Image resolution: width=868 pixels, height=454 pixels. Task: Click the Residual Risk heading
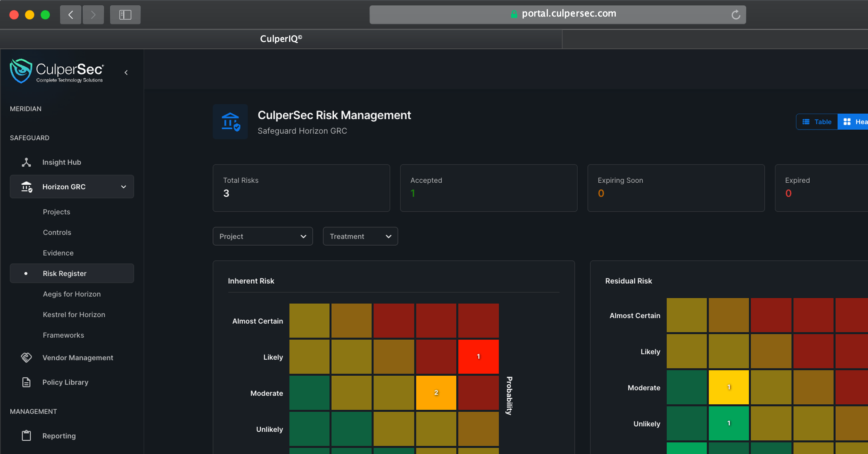point(629,281)
